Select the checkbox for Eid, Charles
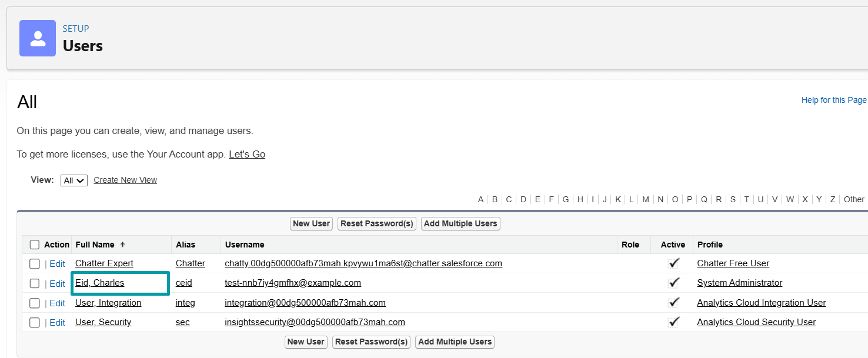868x358 pixels. coord(35,283)
